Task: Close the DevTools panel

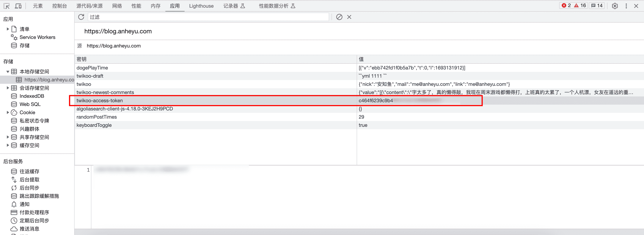Action: pos(636,6)
